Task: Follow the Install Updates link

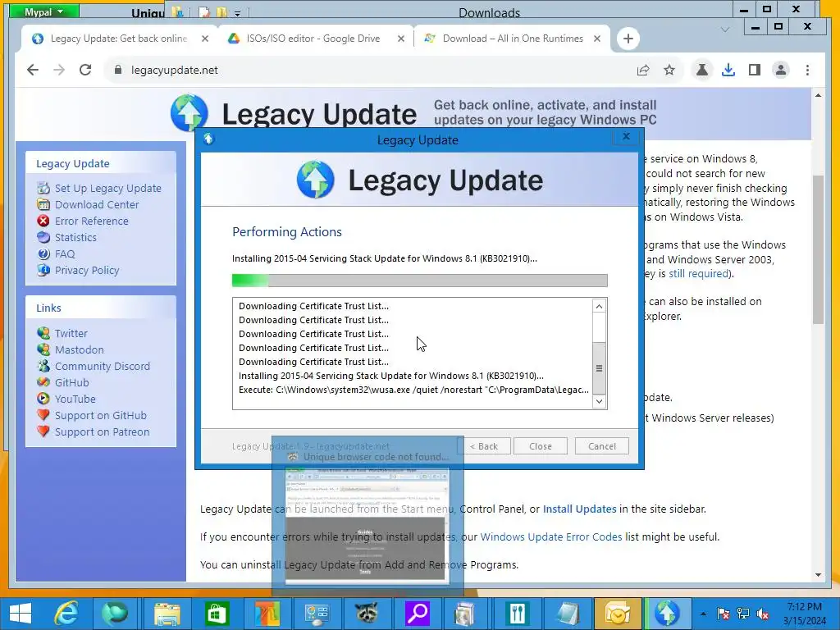Action: pos(580,509)
